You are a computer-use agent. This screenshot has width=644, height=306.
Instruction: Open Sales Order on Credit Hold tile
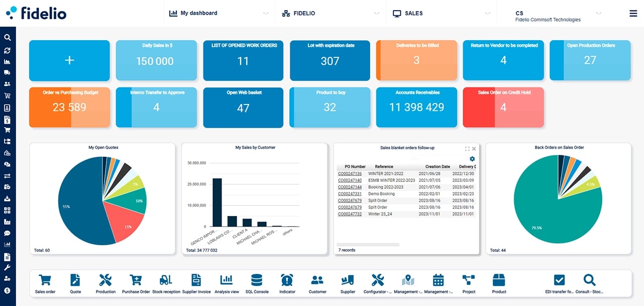503,108
